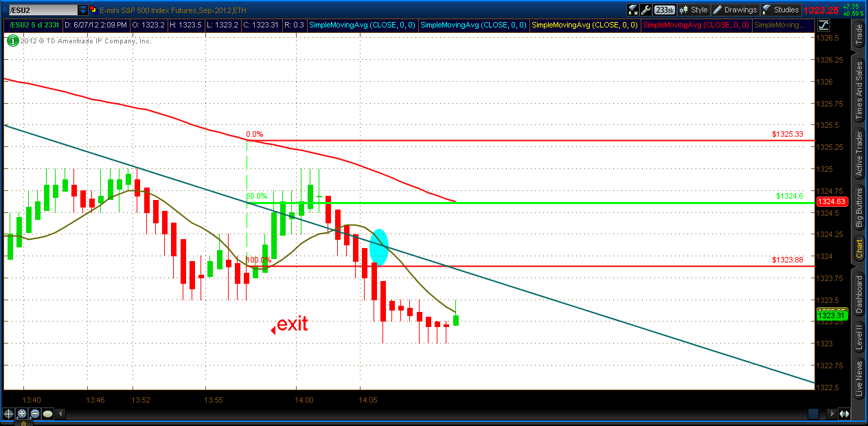868x426 pixels.
Task: Change the 233tk aggregation period
Action: coord(664,10)
